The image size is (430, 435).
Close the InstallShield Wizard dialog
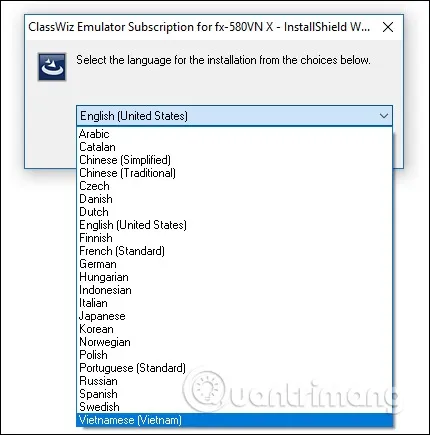pyautogui.click(x=388, y=27)
